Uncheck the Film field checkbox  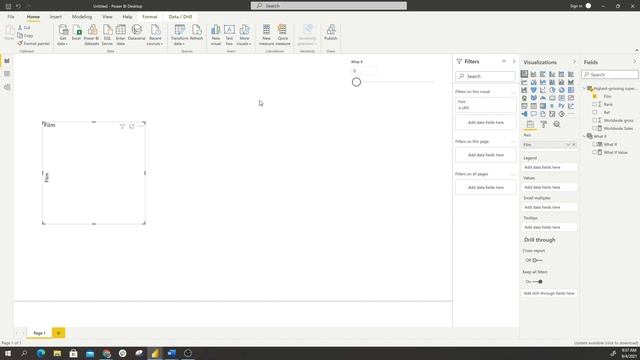coord(595,96)
